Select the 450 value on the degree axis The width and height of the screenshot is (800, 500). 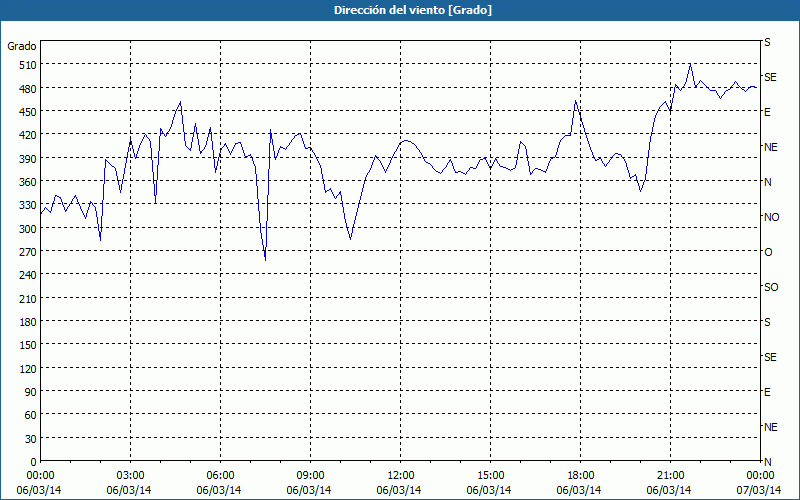(28, 112)
